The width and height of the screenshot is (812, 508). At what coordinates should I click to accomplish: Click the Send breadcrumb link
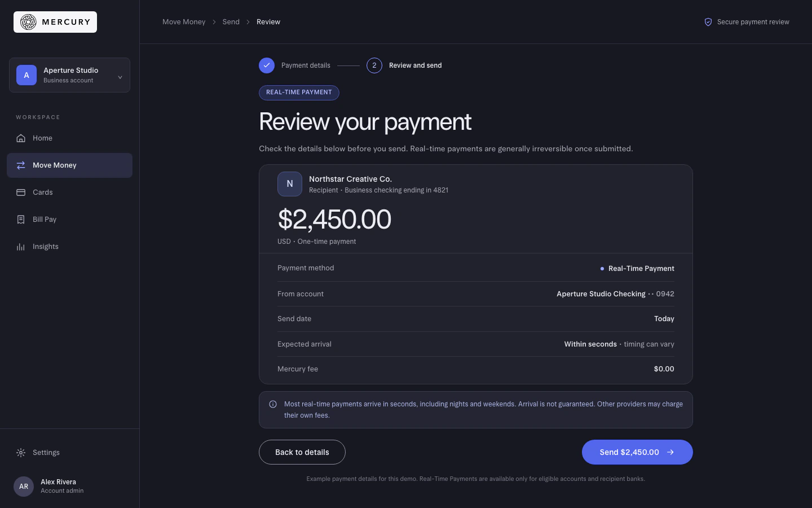coord(231,22)
